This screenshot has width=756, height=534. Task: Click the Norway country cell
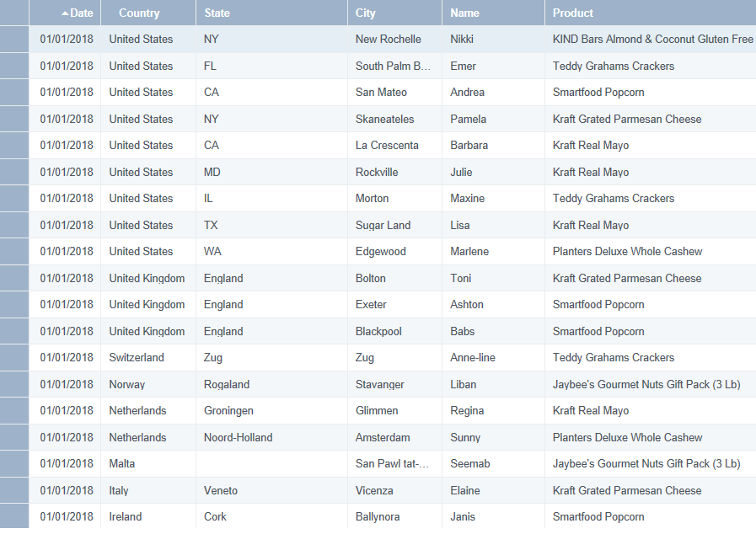[x=148, y=384]
